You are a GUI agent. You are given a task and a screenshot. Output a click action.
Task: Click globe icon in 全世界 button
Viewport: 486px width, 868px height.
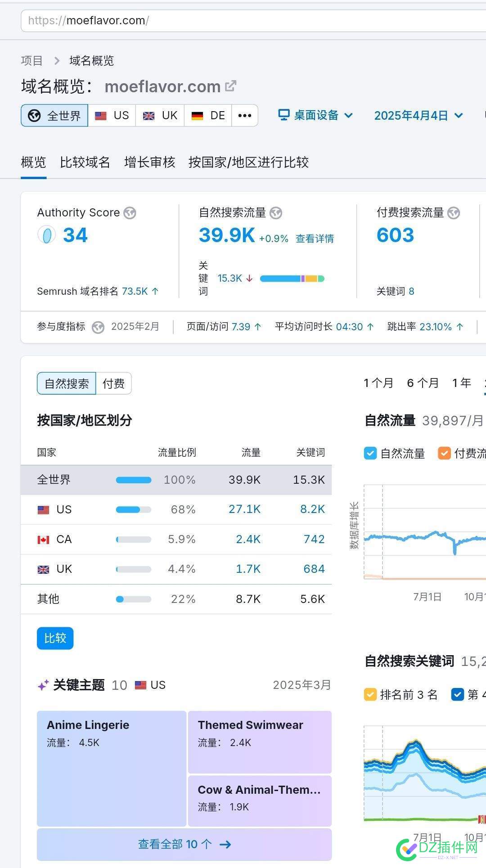coord(34,116)
